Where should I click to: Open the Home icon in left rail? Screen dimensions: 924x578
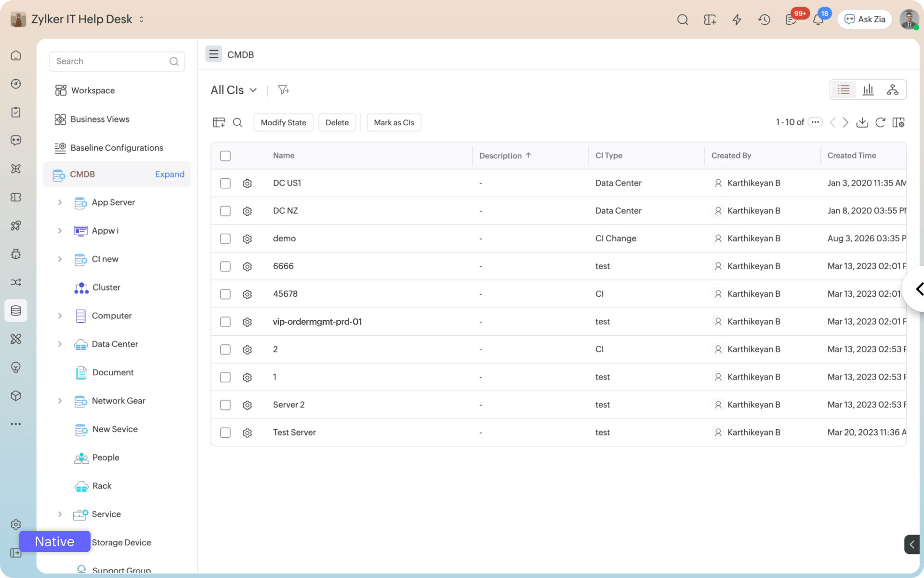16,55
